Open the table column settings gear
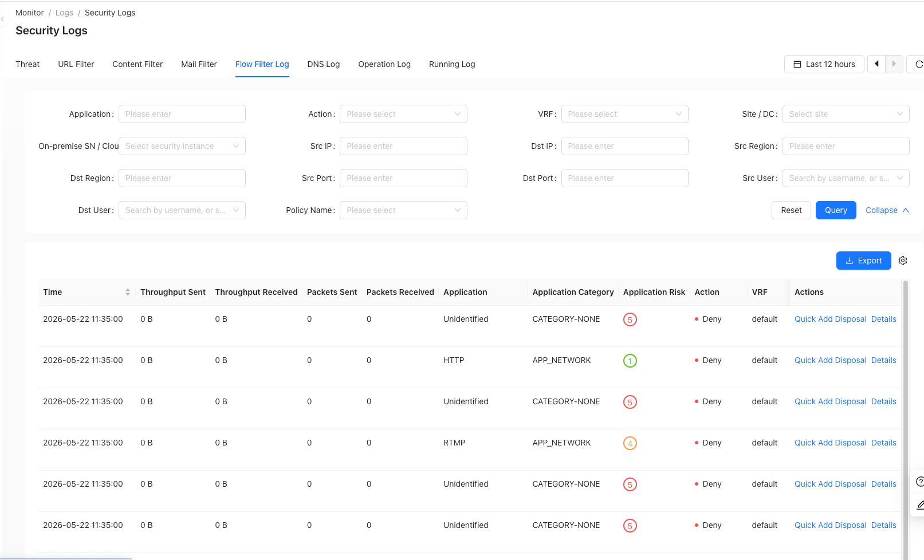This screenshot has width=924, height=560. (903, 261)
